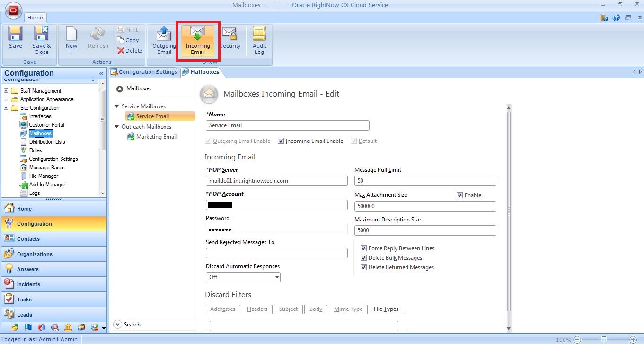Toggle Force Reply Between Lines checkbox
The height and width of the screenshot is (344, 644).
pyautogui.click(x=363, y=248)
